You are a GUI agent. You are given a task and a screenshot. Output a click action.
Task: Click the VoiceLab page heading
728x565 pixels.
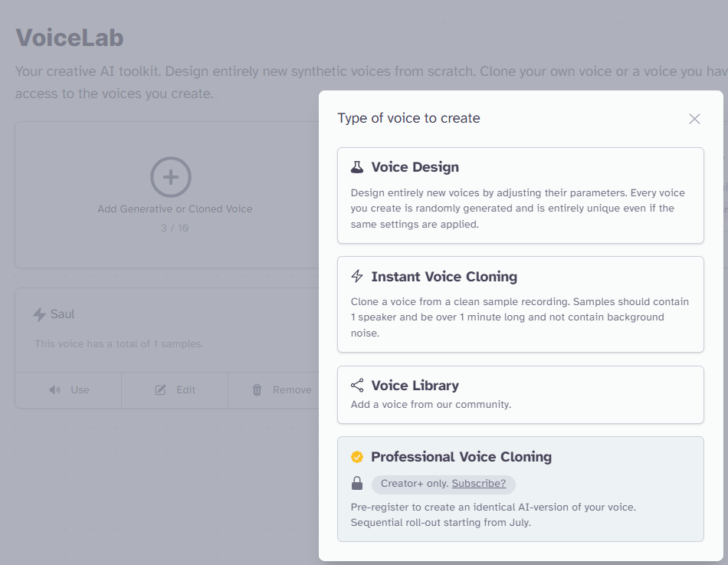tap(70, 38)
